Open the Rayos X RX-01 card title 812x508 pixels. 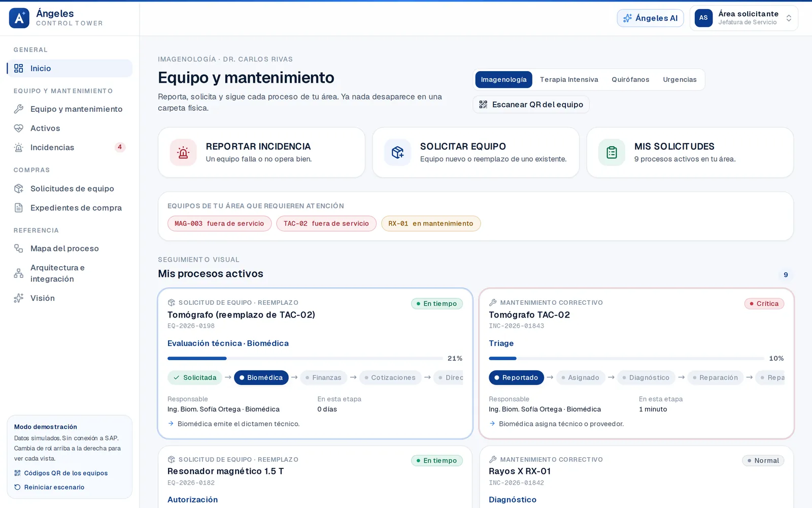tap(520, 471)
